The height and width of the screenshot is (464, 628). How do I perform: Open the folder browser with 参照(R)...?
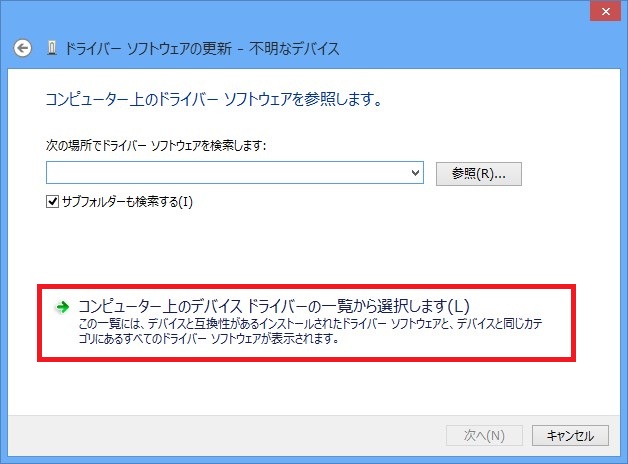click(479, 173)
